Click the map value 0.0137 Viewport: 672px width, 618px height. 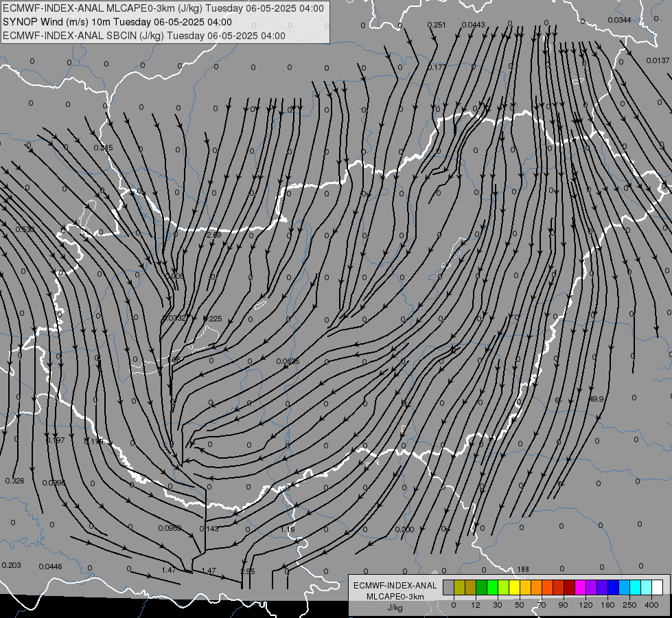tap(658, 60)
